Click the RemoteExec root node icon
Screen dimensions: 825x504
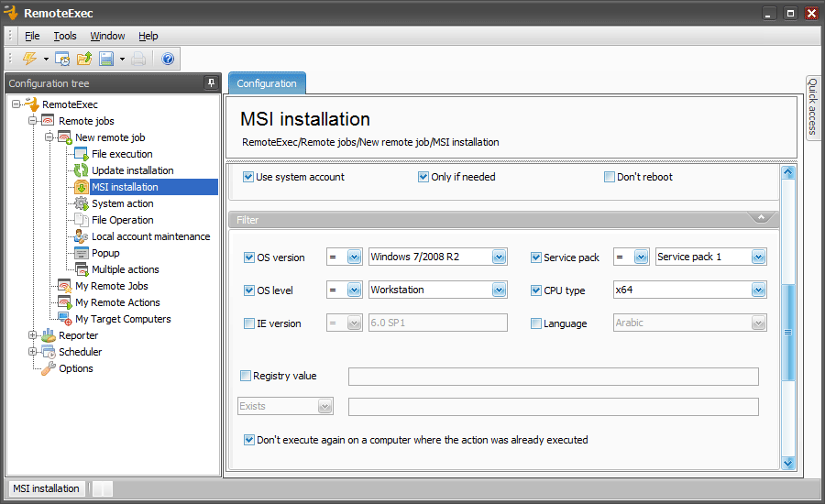coord(32,104)
